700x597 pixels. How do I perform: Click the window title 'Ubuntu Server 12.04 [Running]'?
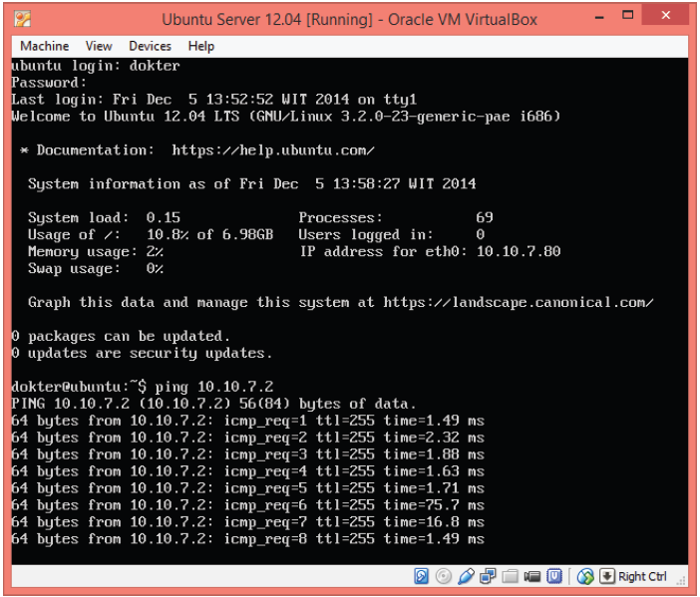coord(267,19)
